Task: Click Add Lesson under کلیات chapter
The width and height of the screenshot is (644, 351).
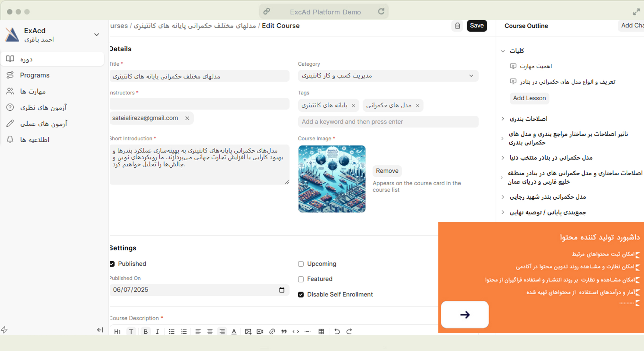Action: (529, 98)
